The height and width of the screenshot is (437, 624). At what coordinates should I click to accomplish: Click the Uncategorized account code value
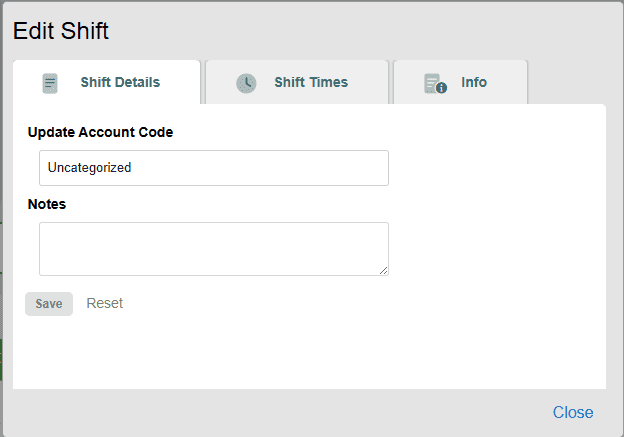[90, 168]
